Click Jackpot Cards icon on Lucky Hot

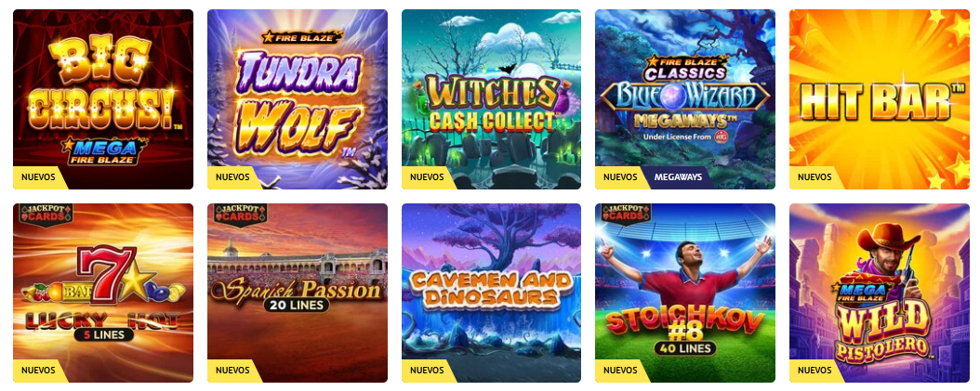(x=46, y=215)
